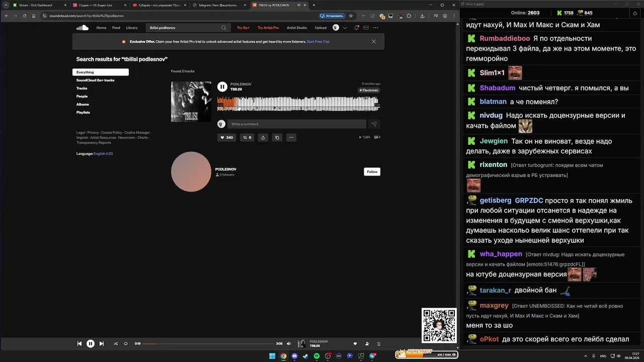This screenshot has height=362, width=644.
Task: Open the browser tab list dropdown
Action: click(6, 5)
